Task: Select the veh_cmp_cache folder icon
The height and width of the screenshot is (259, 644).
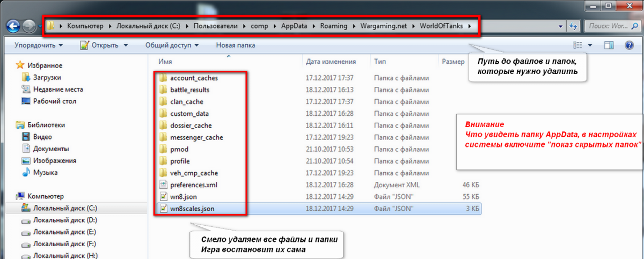Action: pyautogui.click(x=164, y=173)
